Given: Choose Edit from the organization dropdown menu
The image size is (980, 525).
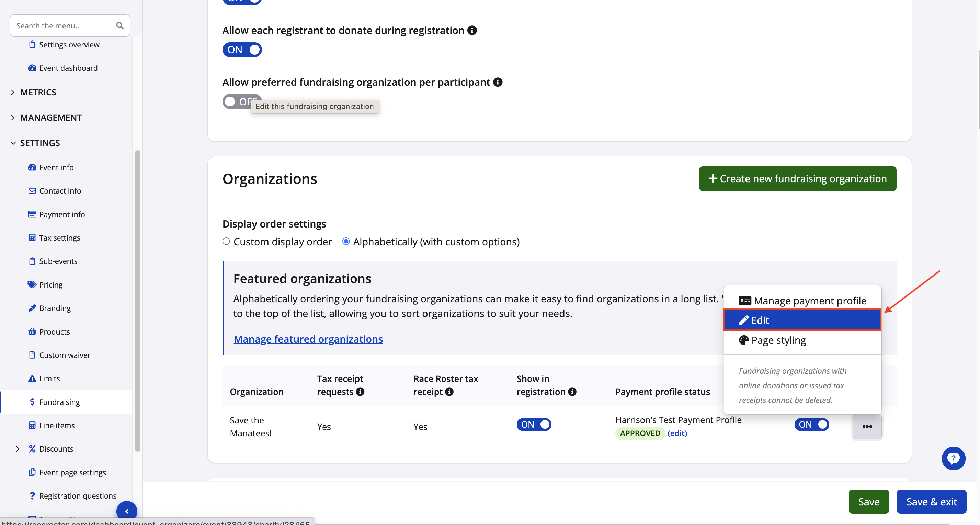Looking at the screenshot, I should tap(802, 320).
